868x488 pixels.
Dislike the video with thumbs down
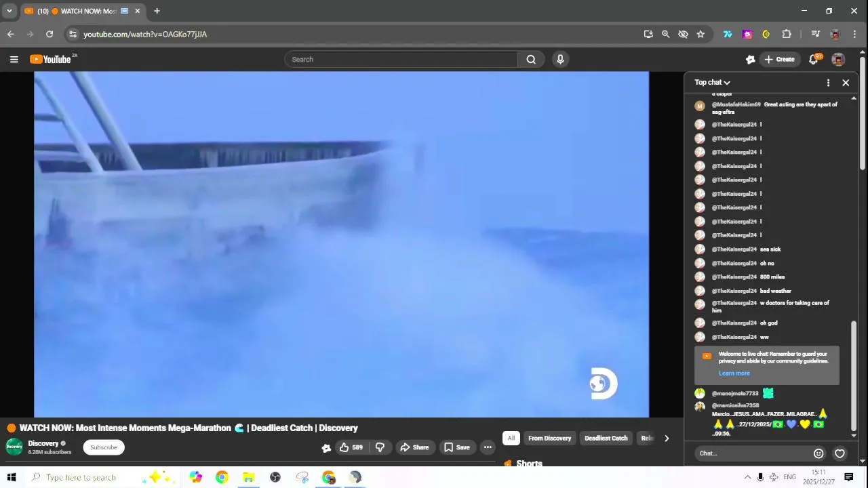pos(380,447)
